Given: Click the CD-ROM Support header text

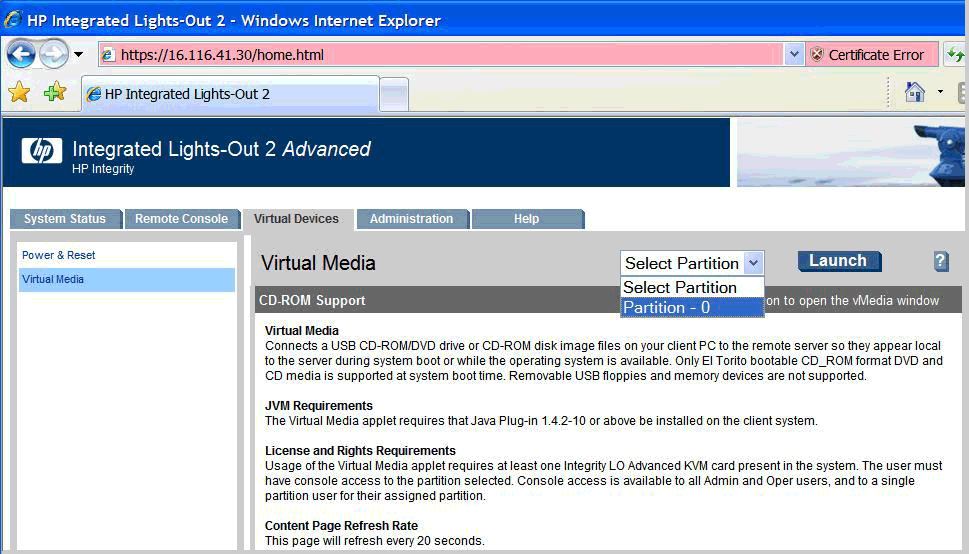Looking at the screenshot, I should coord(312,300).
